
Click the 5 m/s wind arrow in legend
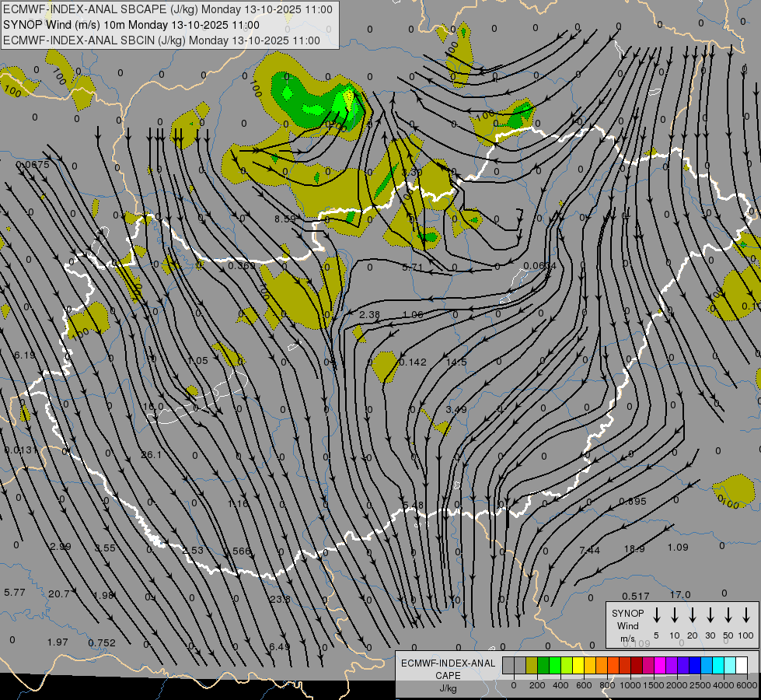656,615
